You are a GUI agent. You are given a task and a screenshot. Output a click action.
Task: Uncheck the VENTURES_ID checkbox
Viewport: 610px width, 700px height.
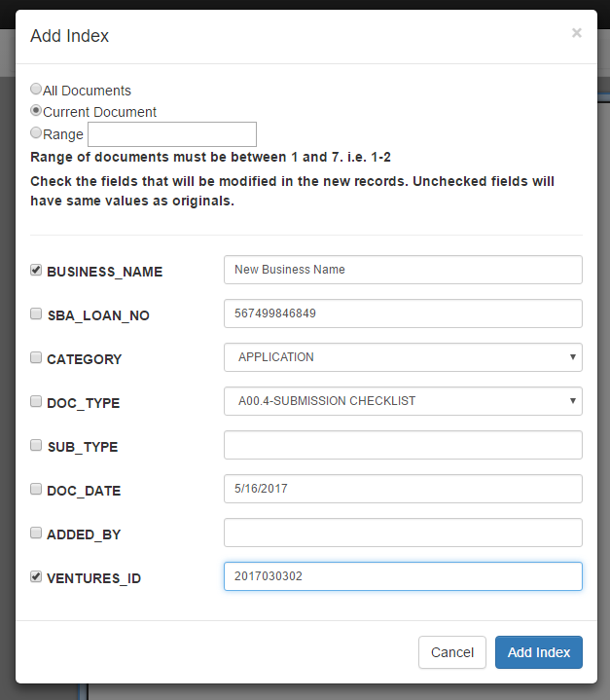coord(36,576)
